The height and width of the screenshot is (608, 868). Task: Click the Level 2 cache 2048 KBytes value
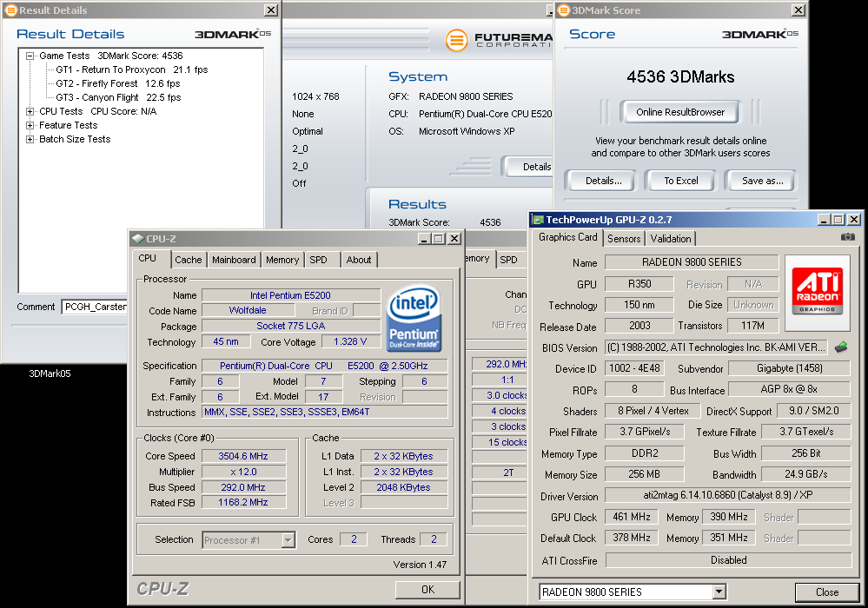tap(403, 487)
